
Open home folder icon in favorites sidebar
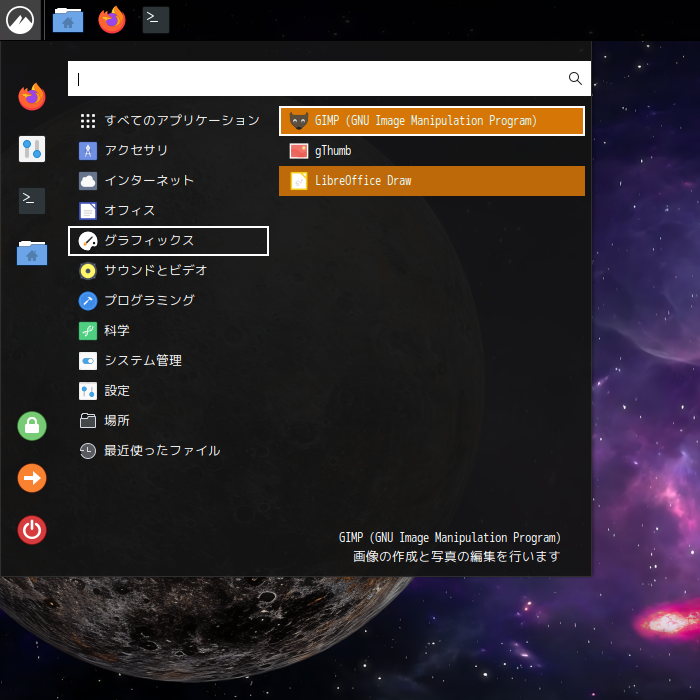[x=32, y=253]
